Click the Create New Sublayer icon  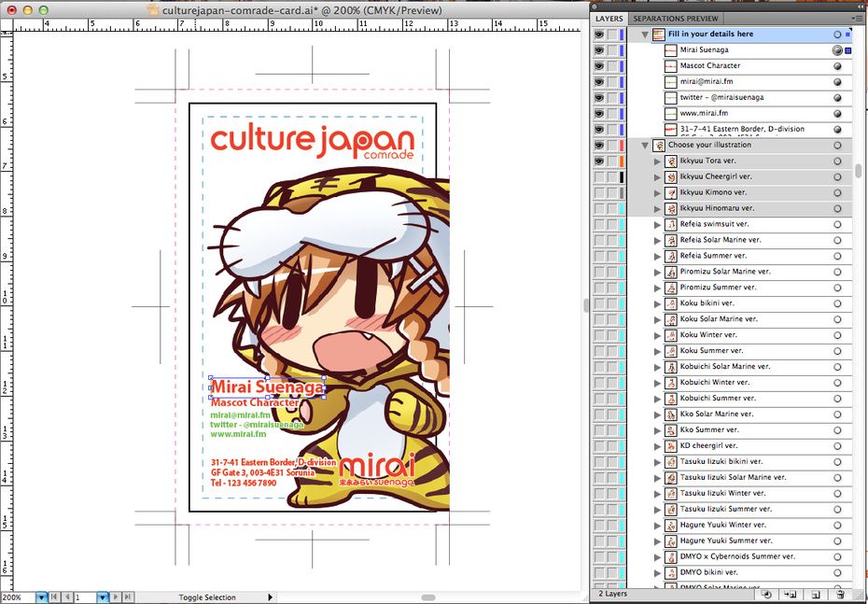pyautogui.click(x=790, y=594)
